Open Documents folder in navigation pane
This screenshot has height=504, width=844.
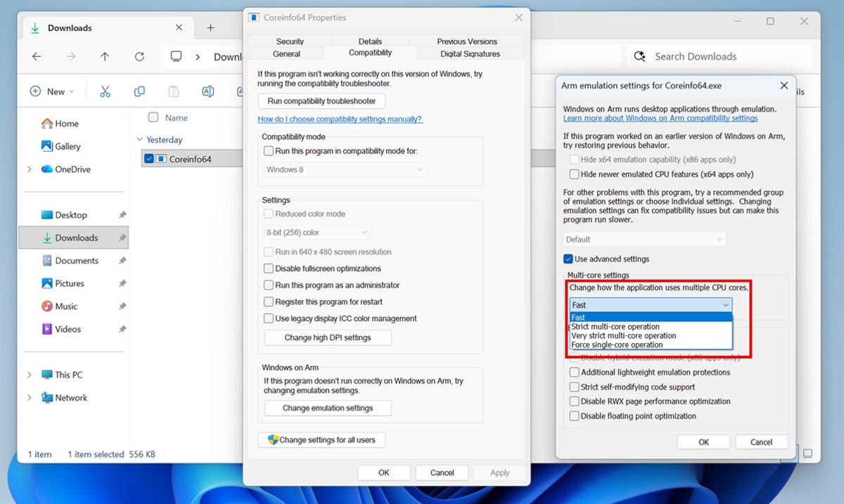pyautogui.click(x=70, y=261)
